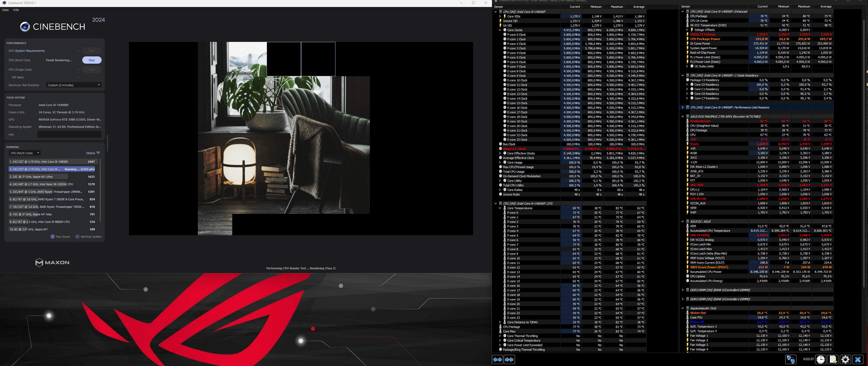Click HWiNFO reset clock timer icon

(820, 359)
